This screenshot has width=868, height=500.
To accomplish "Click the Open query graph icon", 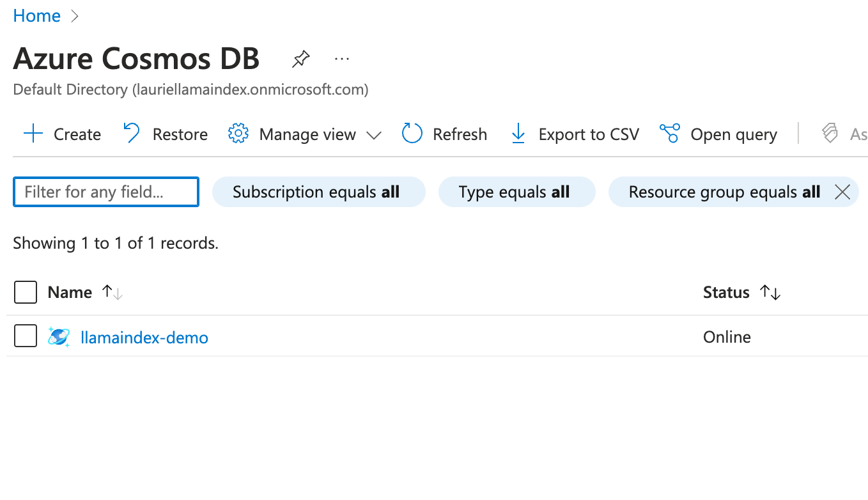I will tap(670, 134).
